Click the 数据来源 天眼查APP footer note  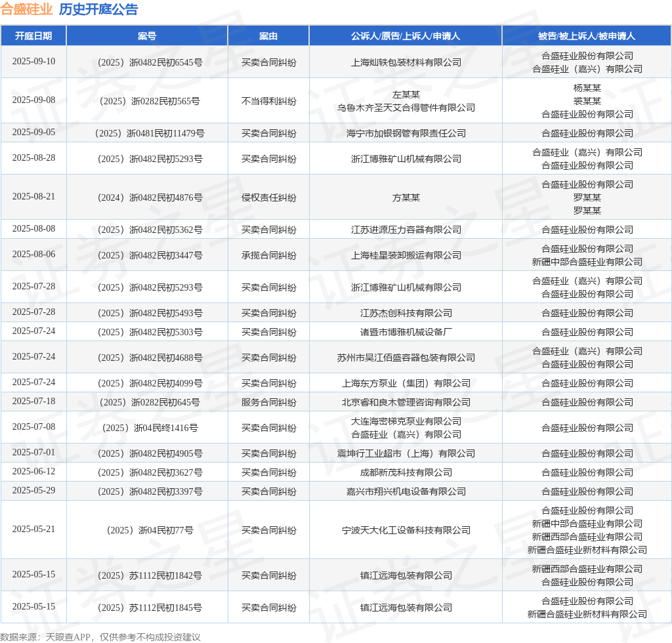click(x=100, y=637)
